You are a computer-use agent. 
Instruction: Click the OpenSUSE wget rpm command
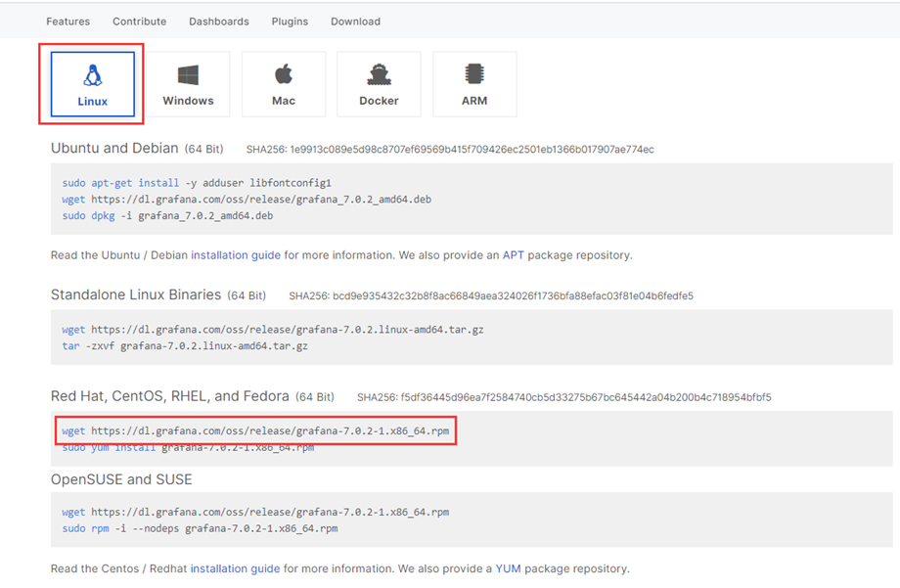(255, 512)
